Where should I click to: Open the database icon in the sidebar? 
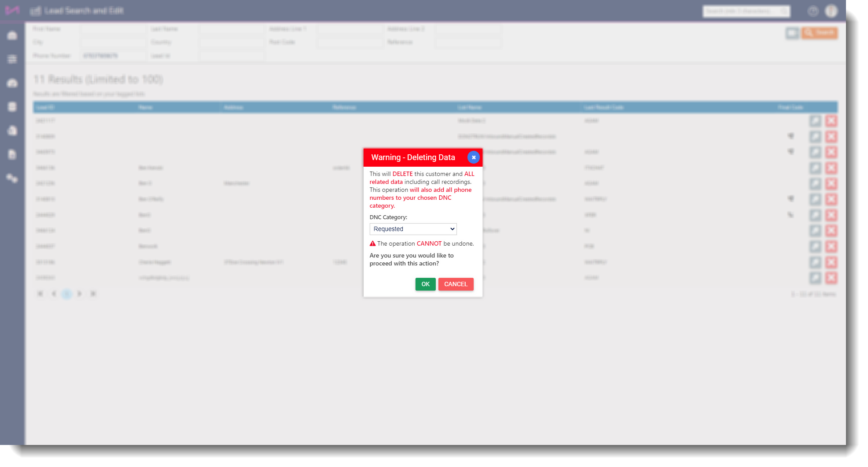(x=12, y=107)
